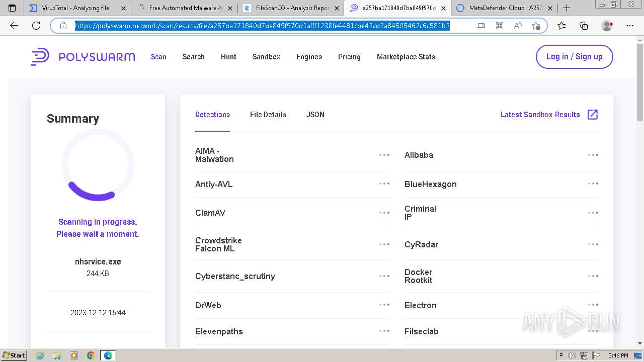Open the volume control in system tray
644x362 pixels.
tap(572, 355)
